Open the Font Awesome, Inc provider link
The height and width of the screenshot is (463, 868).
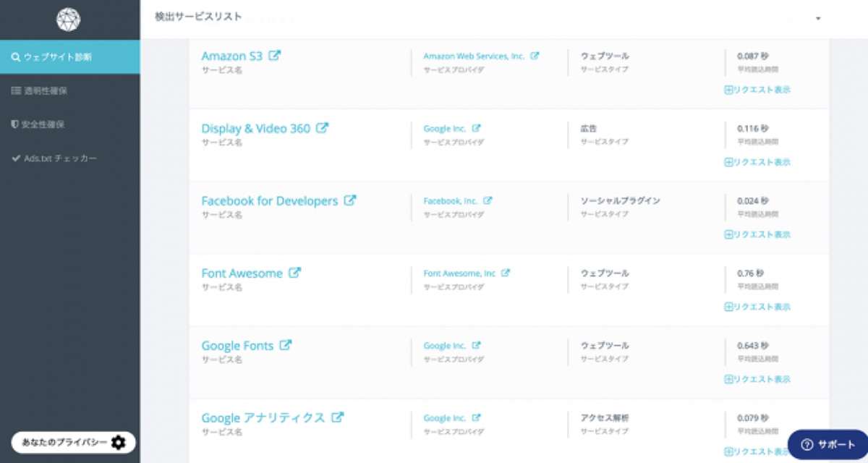click(x=460, y=273)
